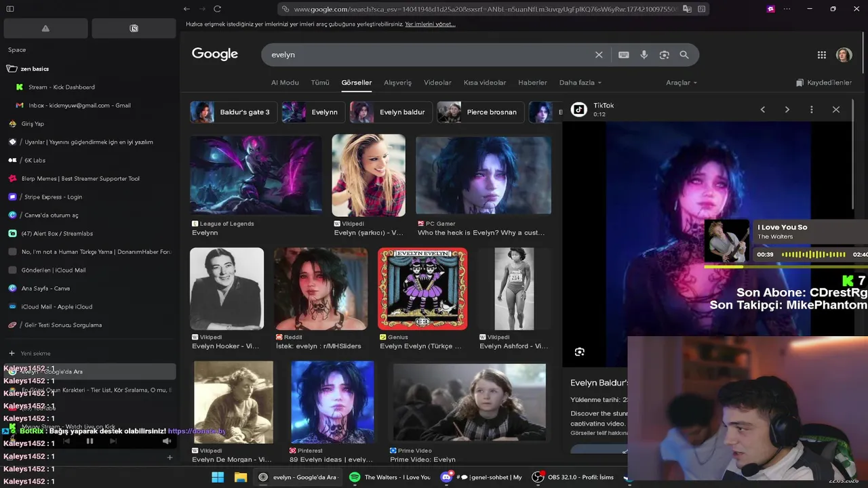Image resolution: width=868 pixels, height=488 pixels.
Task: Open the Discord genel-sohbet taskbar item
Action: [481, 477]
